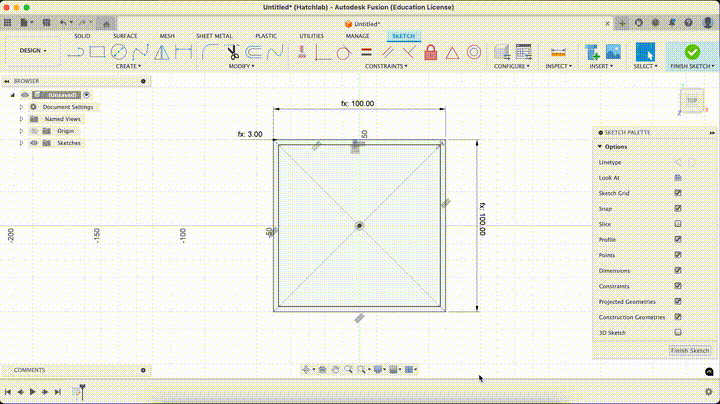Enable the Slice checkbox
The image size is (720, 404).
(678, 224)
